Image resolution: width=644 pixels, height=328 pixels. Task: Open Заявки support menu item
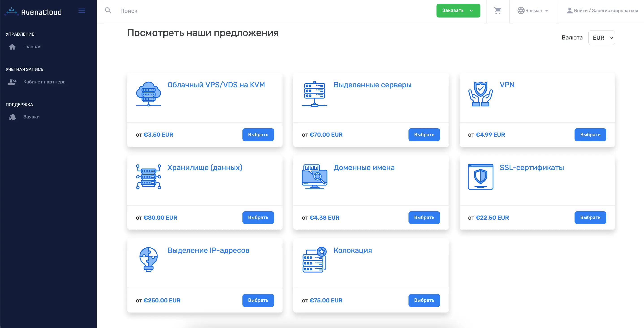(x=31, y=117)
